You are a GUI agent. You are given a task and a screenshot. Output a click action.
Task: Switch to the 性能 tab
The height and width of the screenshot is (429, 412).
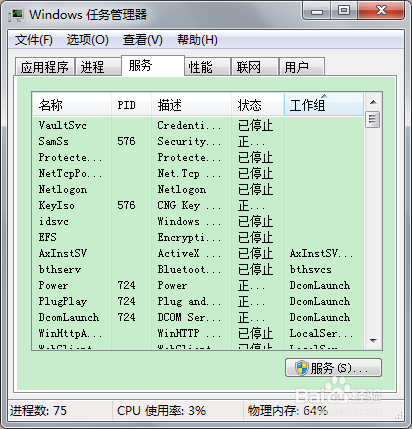(x=207, y=67)
